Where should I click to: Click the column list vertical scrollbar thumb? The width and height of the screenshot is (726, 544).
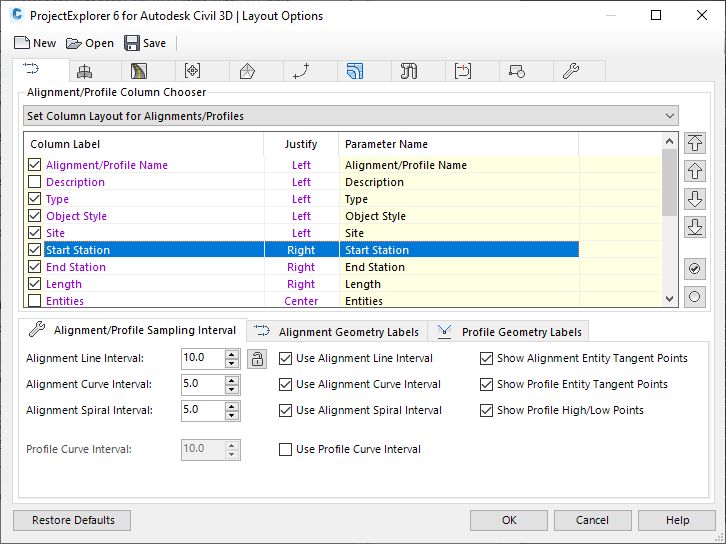tap(669, 183)
